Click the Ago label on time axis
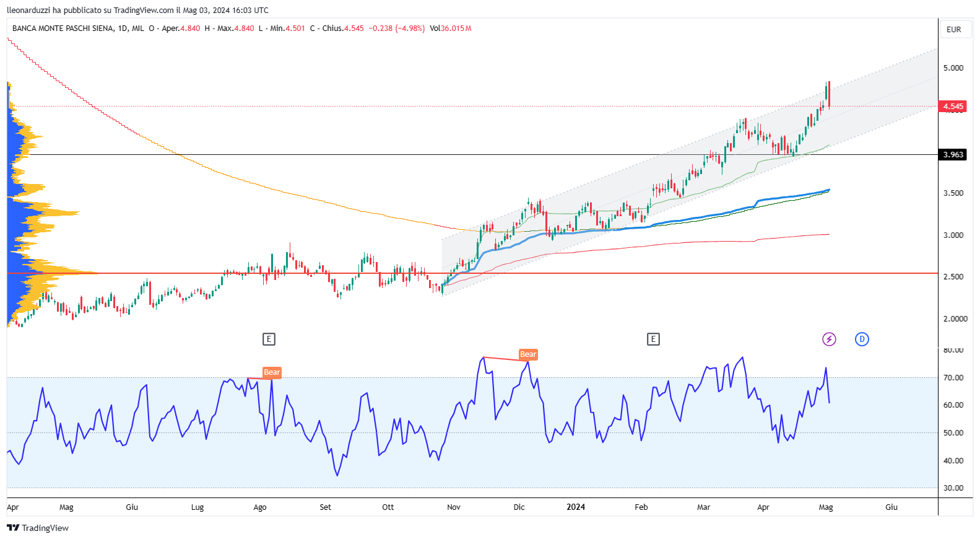Image resolution: width=980 pixels, height=539 pixels. coord(260,507)
